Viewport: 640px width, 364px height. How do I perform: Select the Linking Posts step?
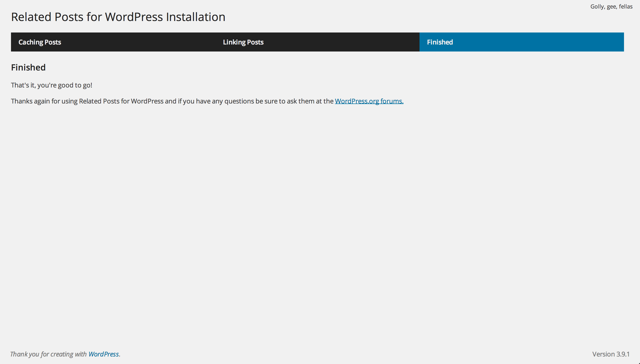pyautogui.click(x=243, y=42)
